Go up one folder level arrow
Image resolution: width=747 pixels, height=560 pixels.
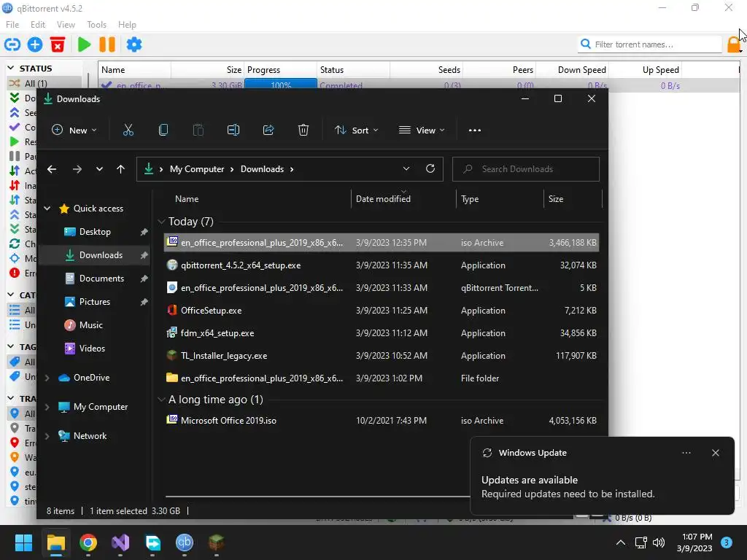point(120,169)
